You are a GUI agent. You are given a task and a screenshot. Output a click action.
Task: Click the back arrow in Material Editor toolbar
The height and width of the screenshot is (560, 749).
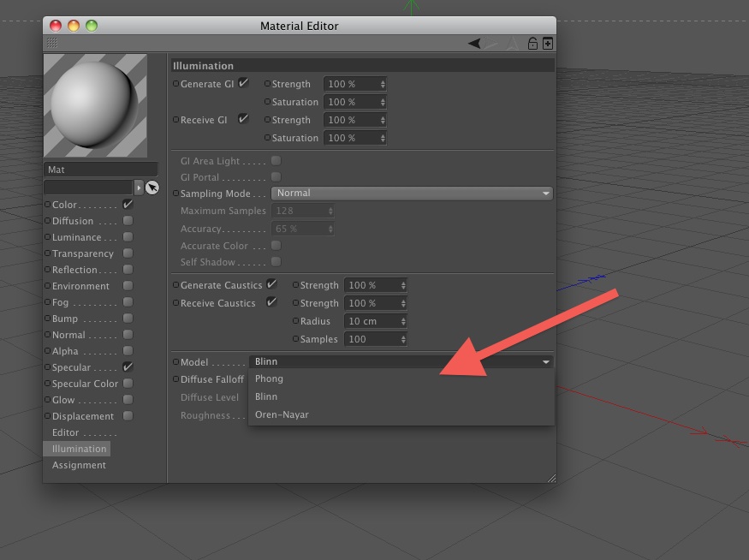pyautogui.click(x=474, y=44)
